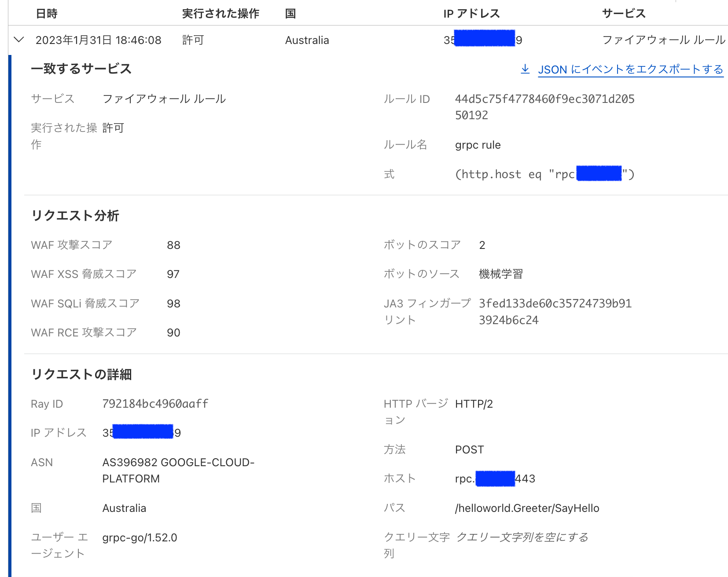Select the Ray ID 792184bc4960aaff

pos(155,403)
